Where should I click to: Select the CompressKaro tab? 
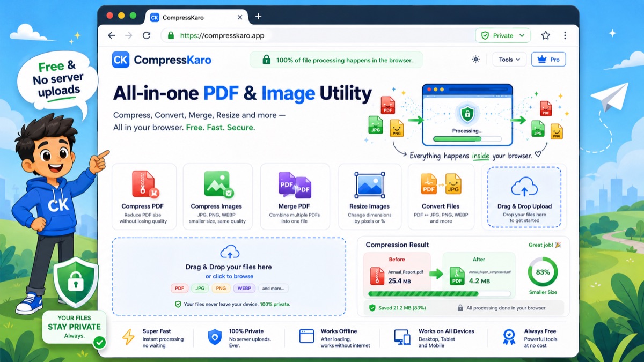pyautogui.click(x=197, y=17)
